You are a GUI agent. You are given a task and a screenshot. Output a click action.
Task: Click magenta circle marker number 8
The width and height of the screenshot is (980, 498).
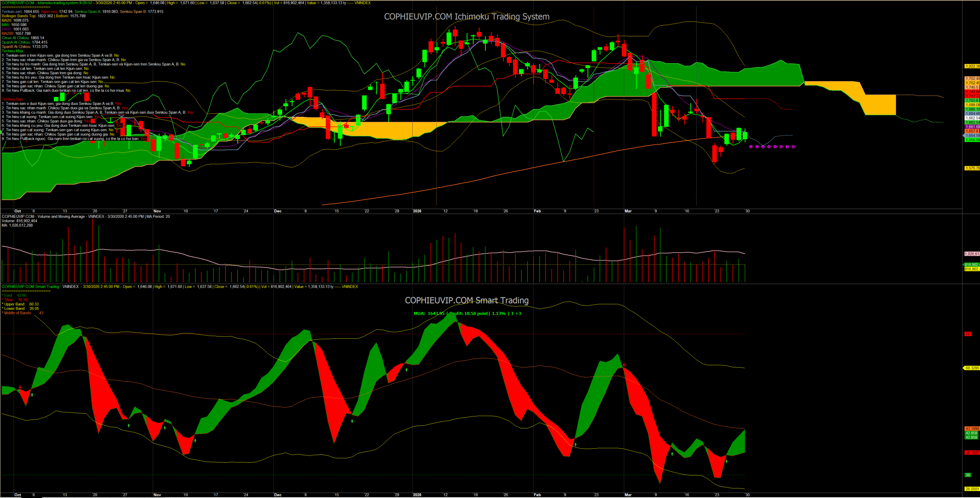(x=793, y=147)
